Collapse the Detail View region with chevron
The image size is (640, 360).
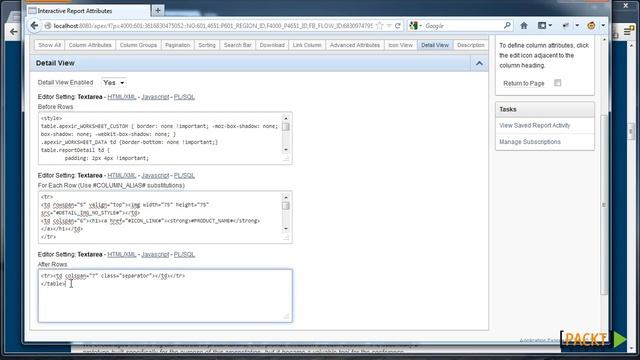click(x=479, y=63)
